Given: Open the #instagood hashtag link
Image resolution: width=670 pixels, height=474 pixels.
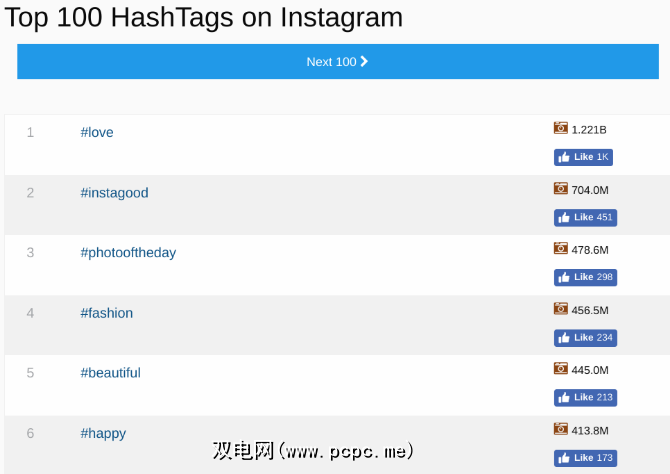Looking at the screenshot, I should pyautogui.click(x=114, y=192).
